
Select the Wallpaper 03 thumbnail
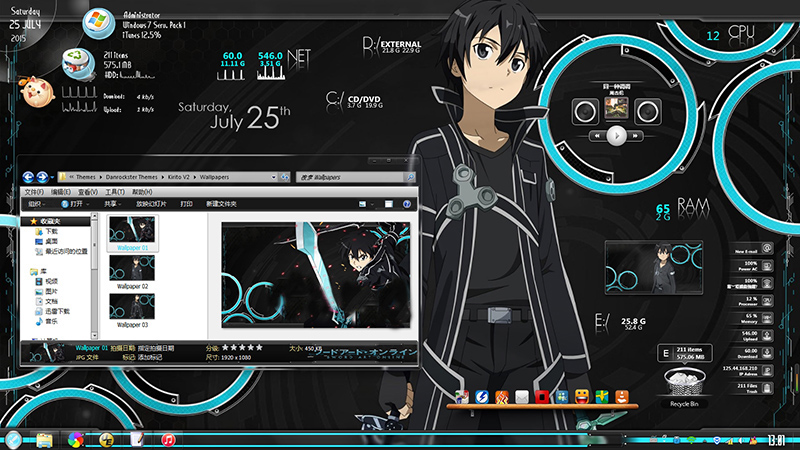point(132,307)
